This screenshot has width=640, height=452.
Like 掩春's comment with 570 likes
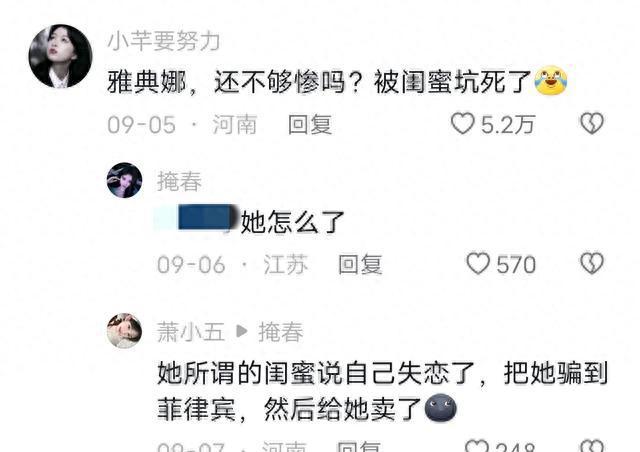(x=478, y=263)
